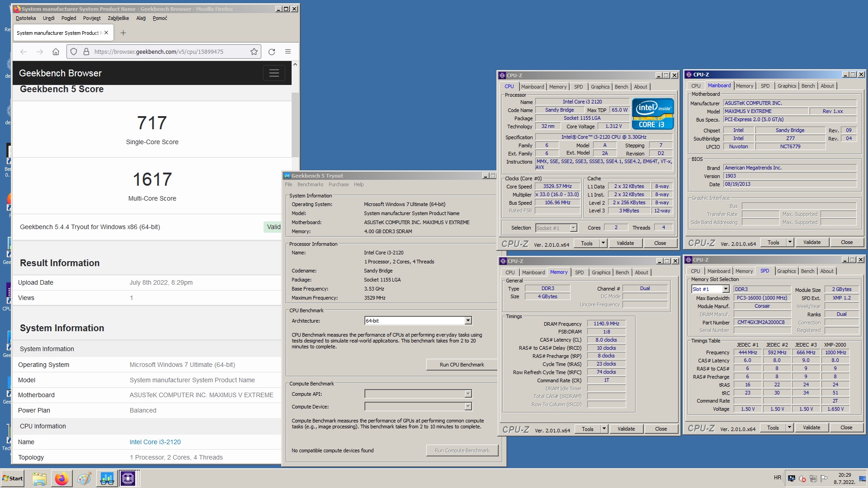Click the padlock site security icon
The image size is (868, 488).
pos(86,52)
